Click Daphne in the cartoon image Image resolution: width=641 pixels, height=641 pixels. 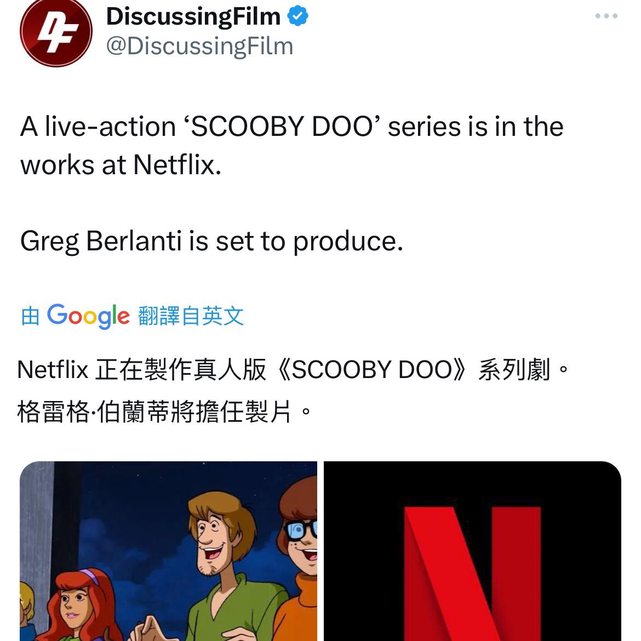click(x=82, y=605)
